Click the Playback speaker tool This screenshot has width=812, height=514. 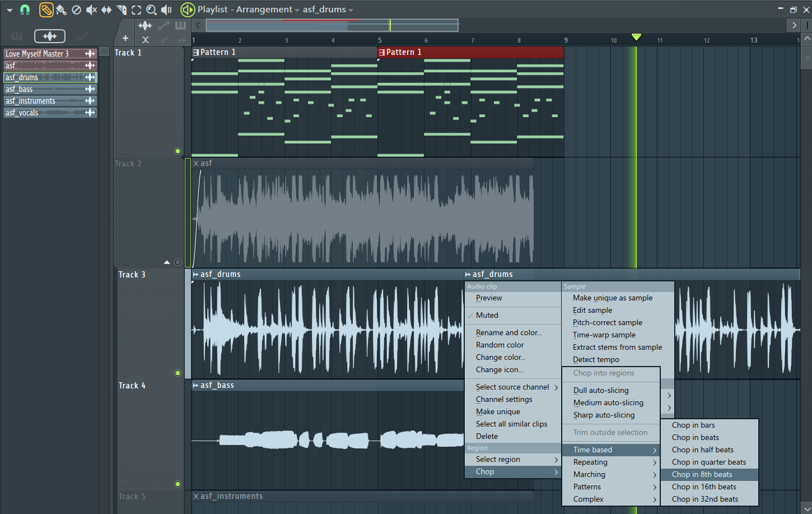166,10
